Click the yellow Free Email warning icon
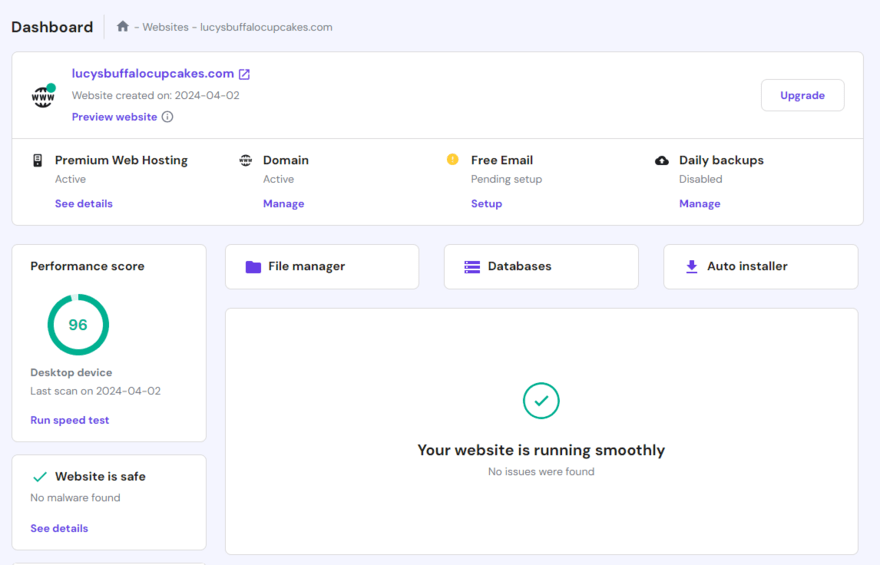880x565 pixels. [452, 159]
